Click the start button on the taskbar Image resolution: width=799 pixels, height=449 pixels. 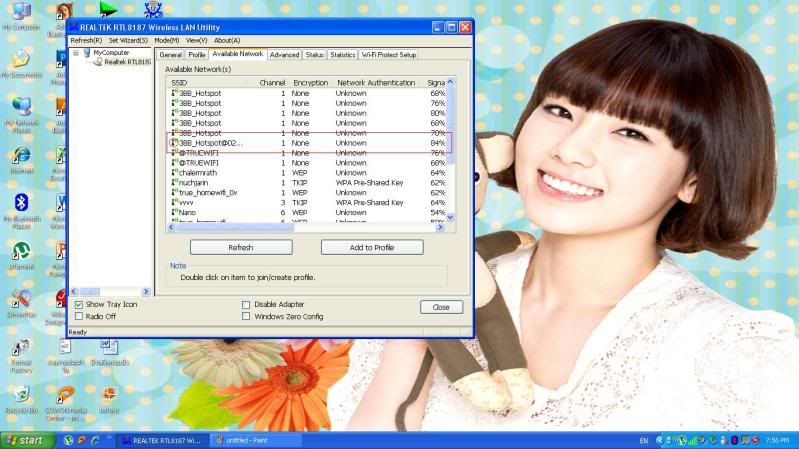click(x=26, y=440)
